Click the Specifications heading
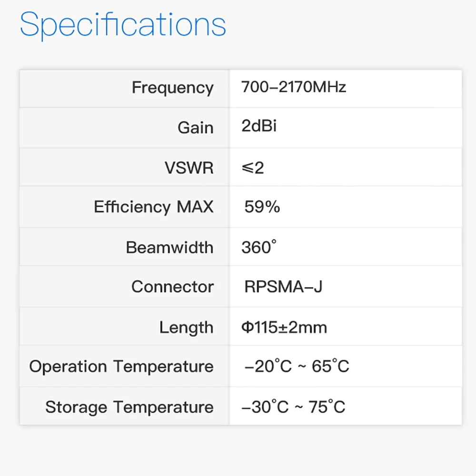This screenshot has height=476, width=476. pyautogui.click(x=123, y=24)
